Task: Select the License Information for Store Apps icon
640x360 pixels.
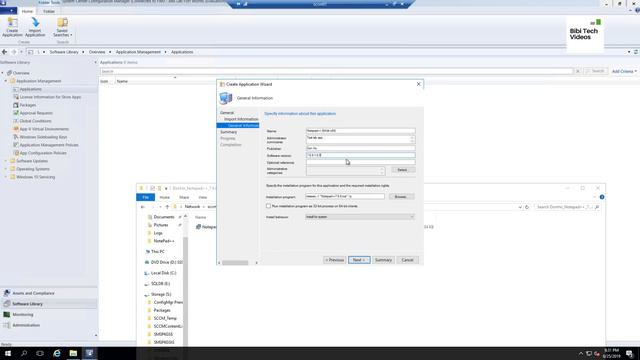Action: pos(16,97)
